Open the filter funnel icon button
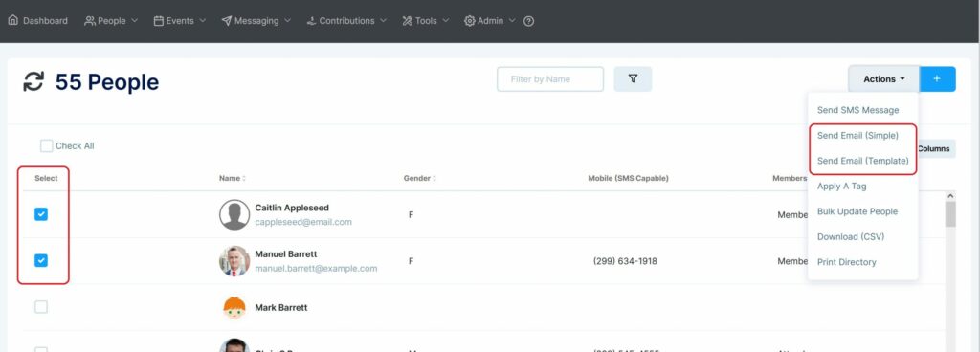980x352 pixels. (633, 79)
